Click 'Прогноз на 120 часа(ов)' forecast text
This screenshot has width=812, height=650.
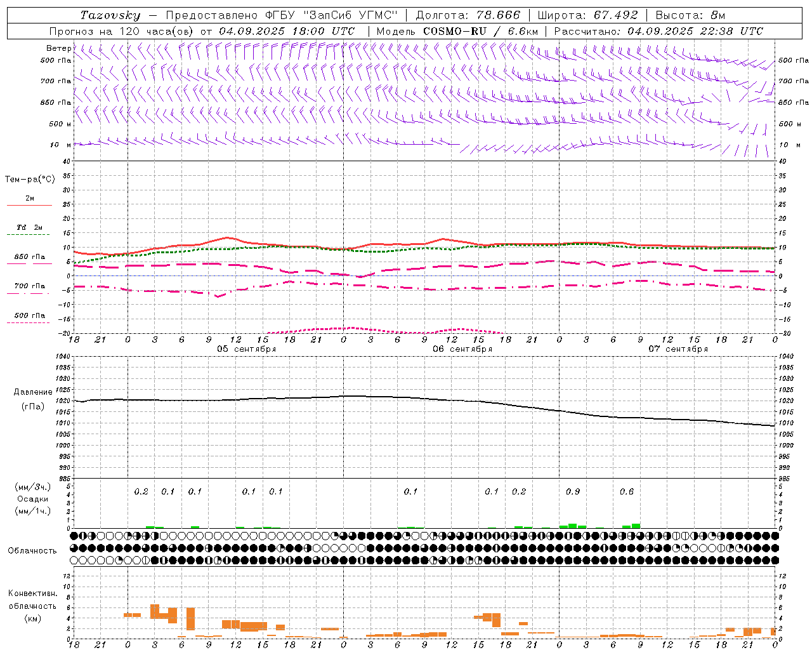tap(122, 31)
